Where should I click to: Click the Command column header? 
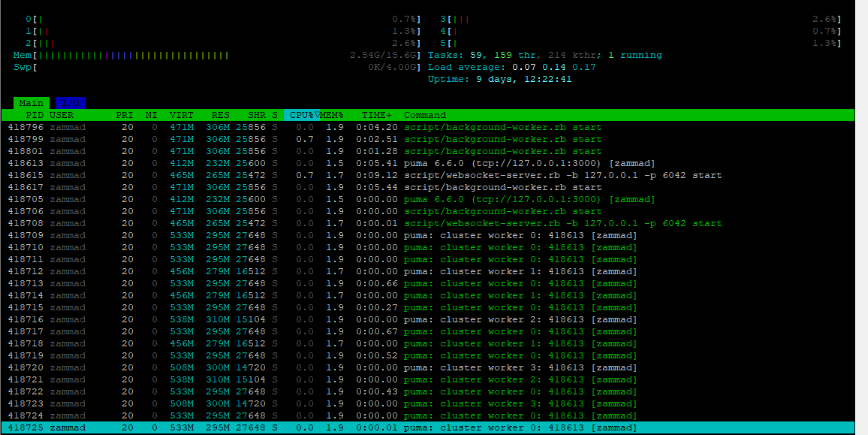[x=425, y=115]
